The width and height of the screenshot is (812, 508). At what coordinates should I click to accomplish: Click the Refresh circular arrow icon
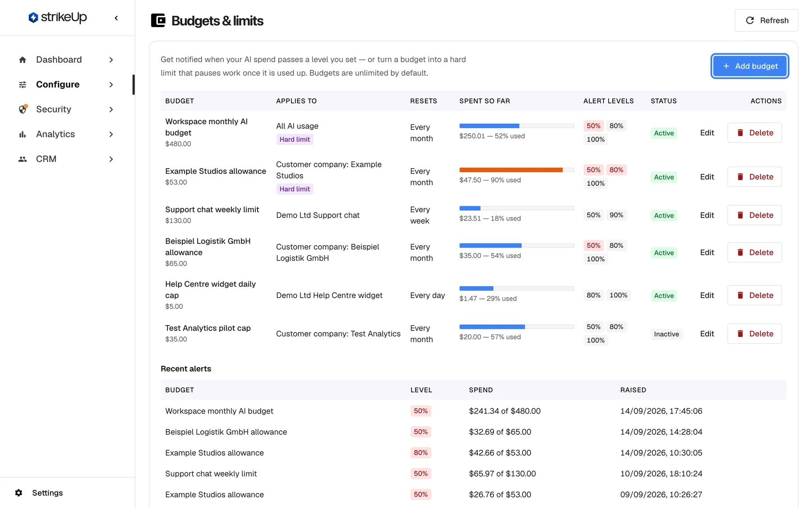coord(750,20)
